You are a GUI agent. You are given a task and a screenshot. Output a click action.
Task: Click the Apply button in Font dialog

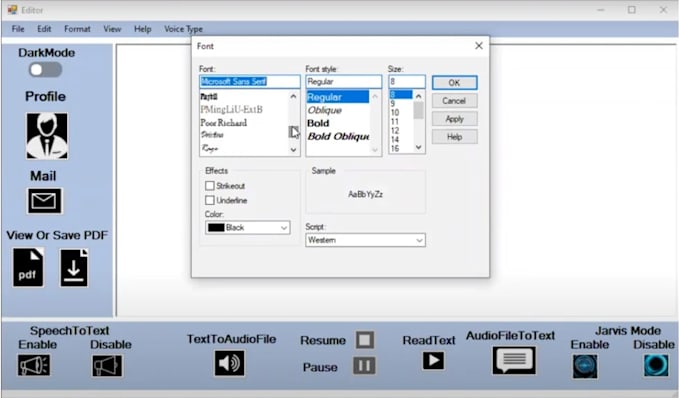pos(454,119)
